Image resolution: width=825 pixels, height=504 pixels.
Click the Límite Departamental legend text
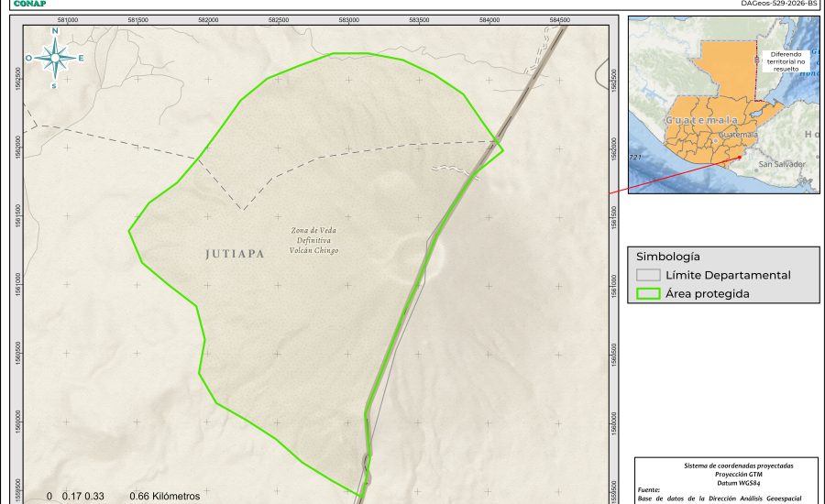point(728,275)
